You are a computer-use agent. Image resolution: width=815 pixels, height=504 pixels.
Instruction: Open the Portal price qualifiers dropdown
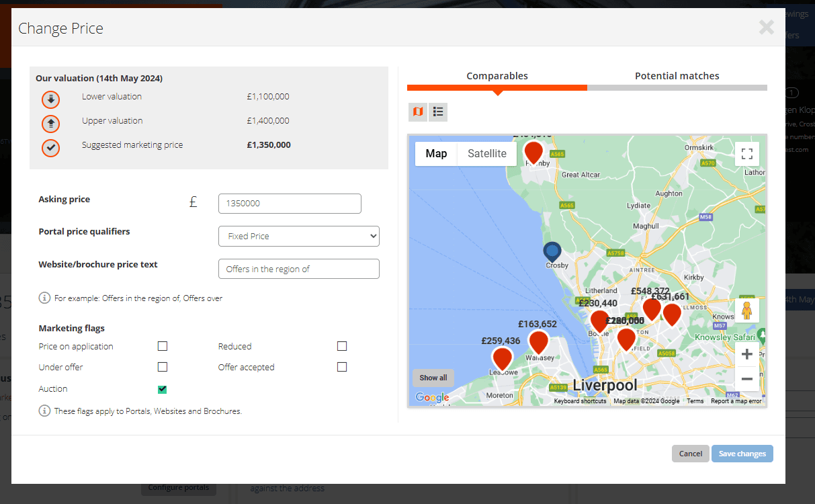click(299, 237)
